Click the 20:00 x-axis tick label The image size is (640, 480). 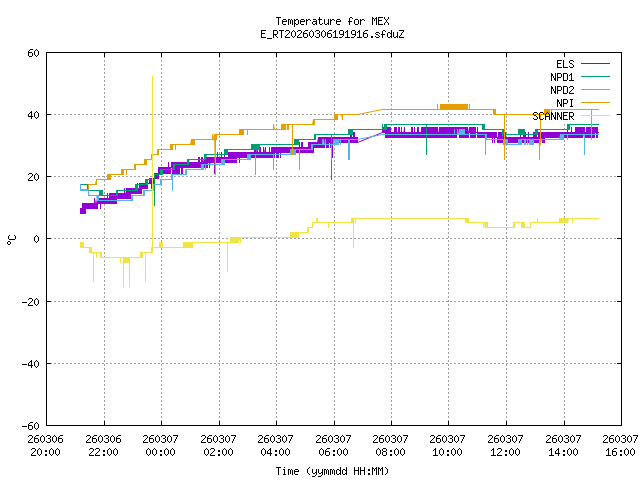tap(45, 452)
